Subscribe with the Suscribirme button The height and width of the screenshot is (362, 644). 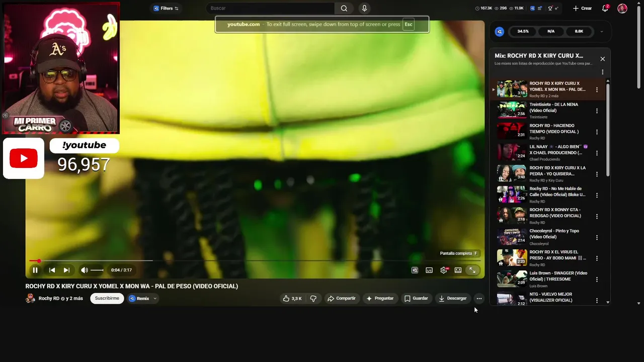(x=107, y=298)
